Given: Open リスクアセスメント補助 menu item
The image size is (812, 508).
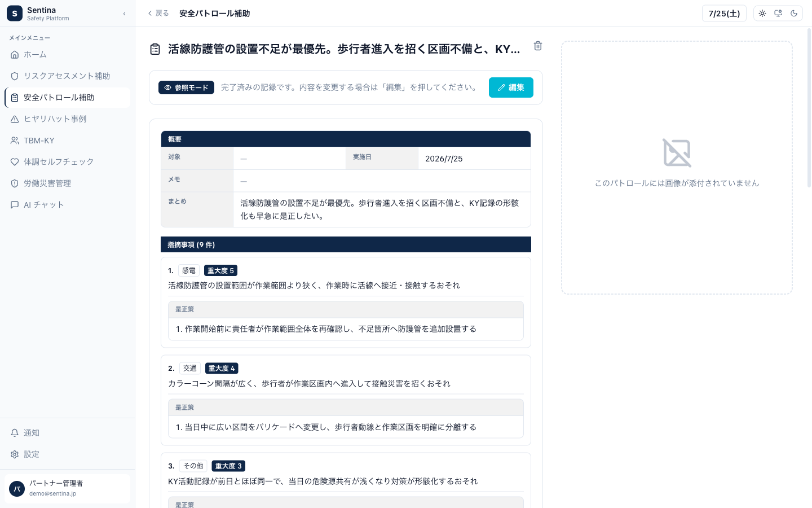Looking at the screenshot, I should 67,76.
